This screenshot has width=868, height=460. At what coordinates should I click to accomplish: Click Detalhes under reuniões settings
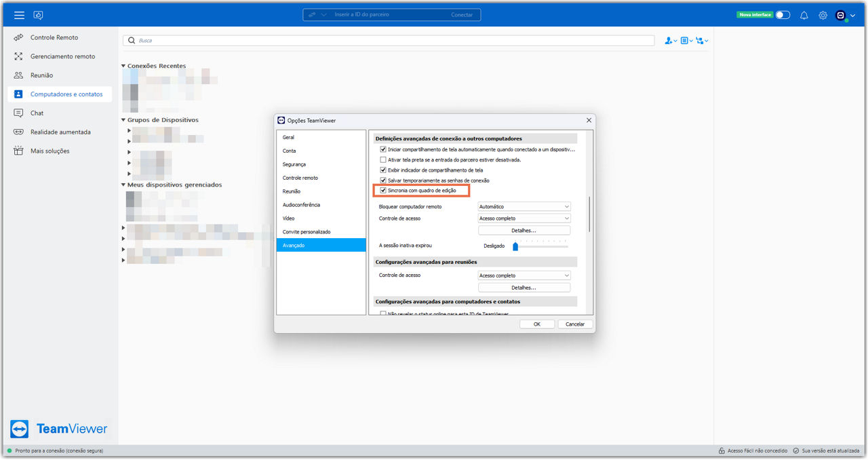[524, 288]
